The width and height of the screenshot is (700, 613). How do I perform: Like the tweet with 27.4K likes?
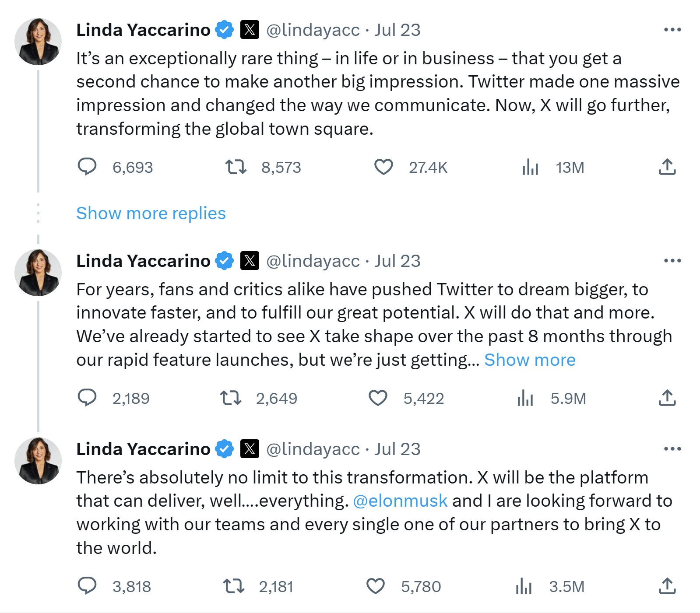(x=383, y=167)
